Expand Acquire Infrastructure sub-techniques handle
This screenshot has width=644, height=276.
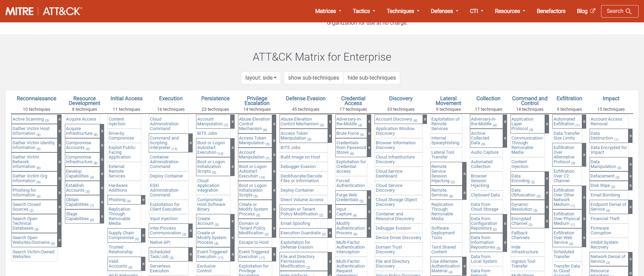click(x=102, y=131)
